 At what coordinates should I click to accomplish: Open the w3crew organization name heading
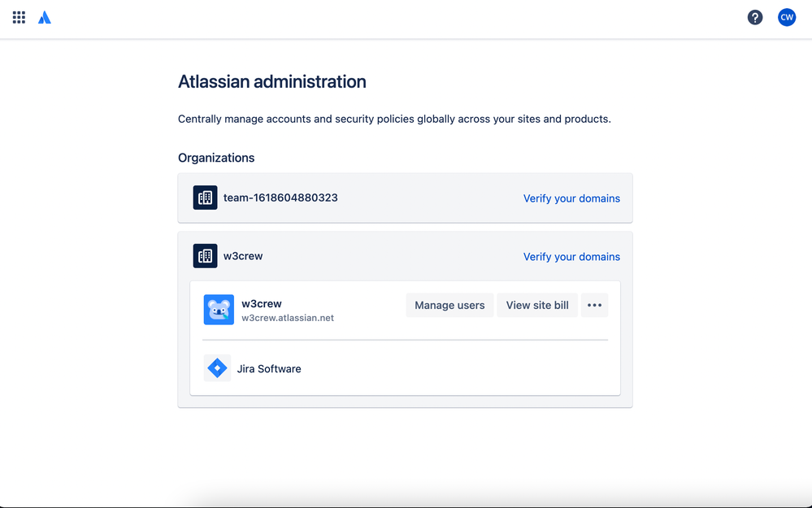coord(243,256)
